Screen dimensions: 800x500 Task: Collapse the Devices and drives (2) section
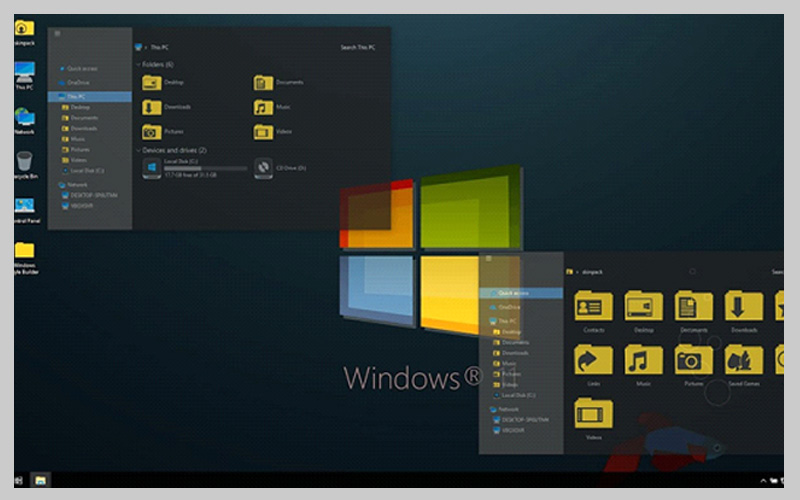[x=138, y=150]
